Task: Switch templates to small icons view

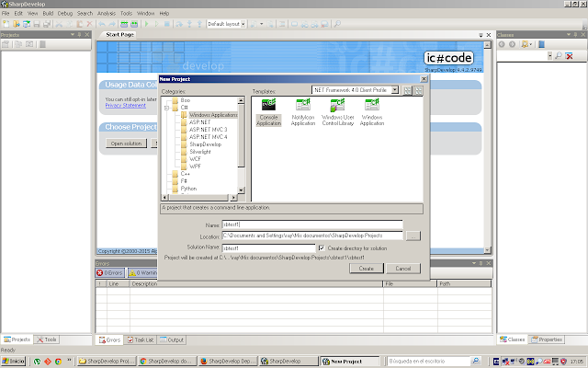Action: tap(419, 90)
